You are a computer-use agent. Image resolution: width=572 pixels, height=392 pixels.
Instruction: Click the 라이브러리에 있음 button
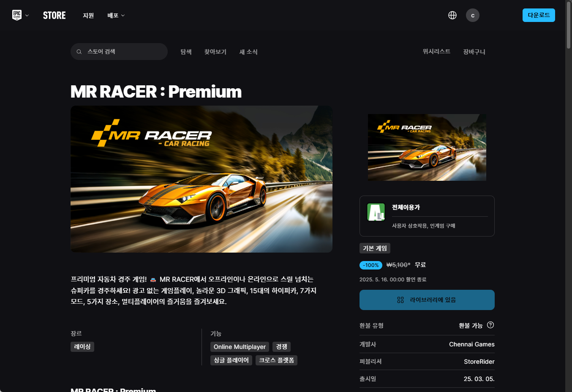pyautogui.click(x=427, y=300)
